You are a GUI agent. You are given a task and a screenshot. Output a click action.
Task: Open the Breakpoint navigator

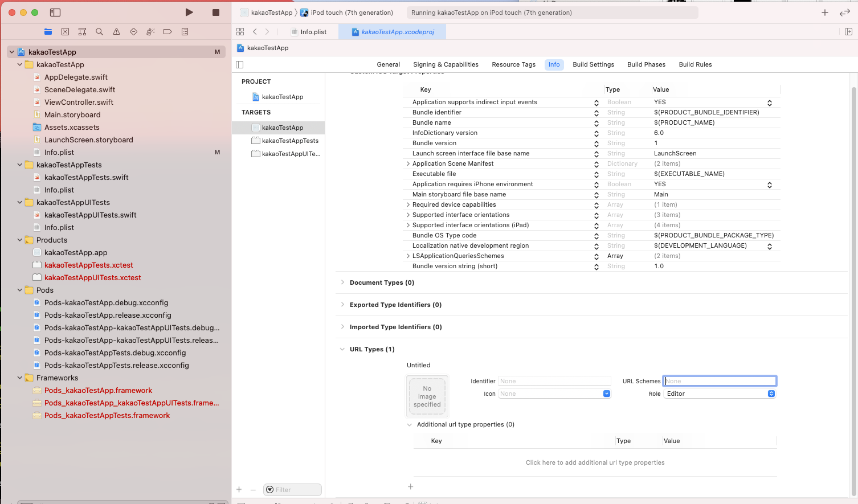[167, 32]
